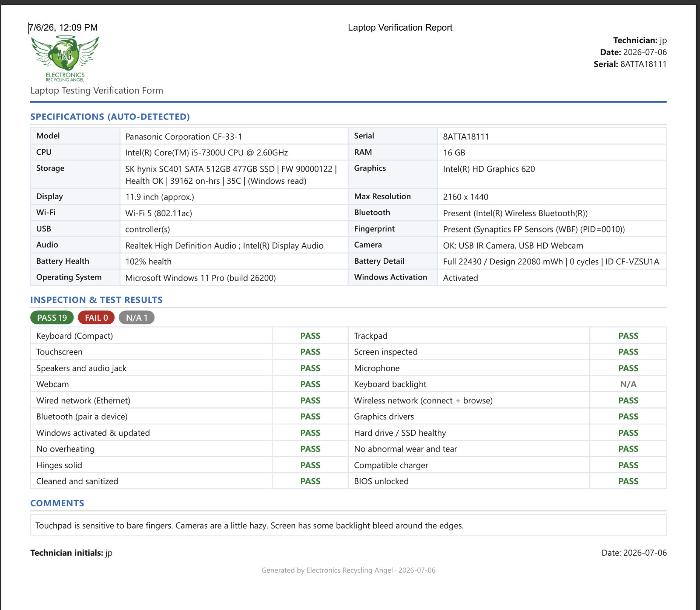The width and height of the screenshot is (700, 610).
Task: Click the BIOS unlocked PASS result
Action: 628,481
